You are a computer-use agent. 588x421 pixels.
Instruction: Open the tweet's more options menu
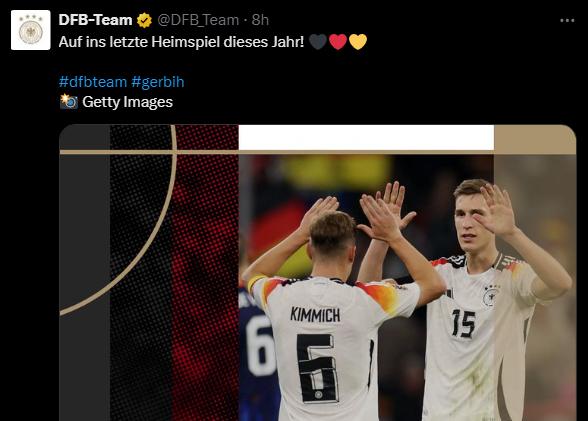pos(567,21)
